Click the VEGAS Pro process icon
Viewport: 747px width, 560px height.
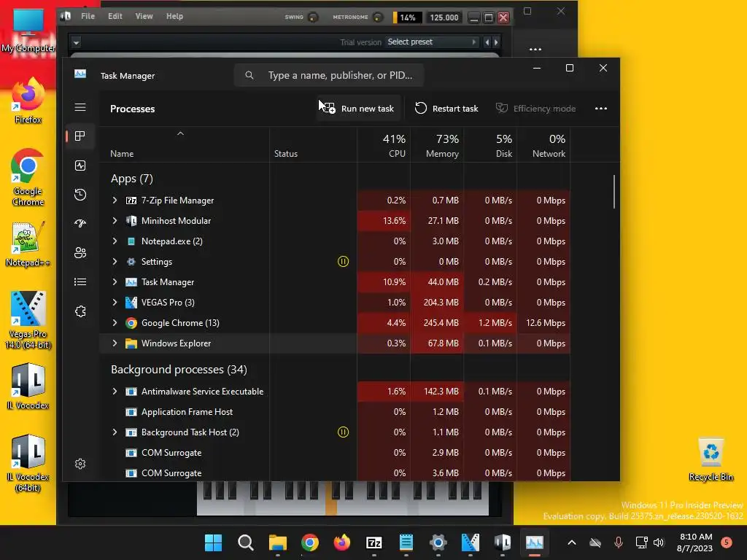(x=131, y=303)
